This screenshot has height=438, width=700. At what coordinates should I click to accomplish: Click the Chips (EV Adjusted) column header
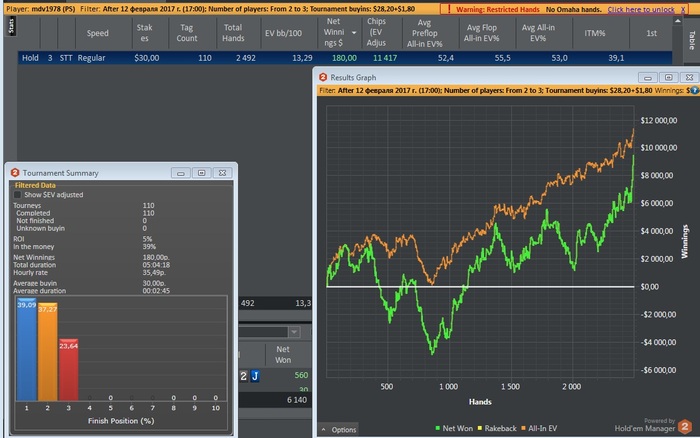(x=376, y=33)
